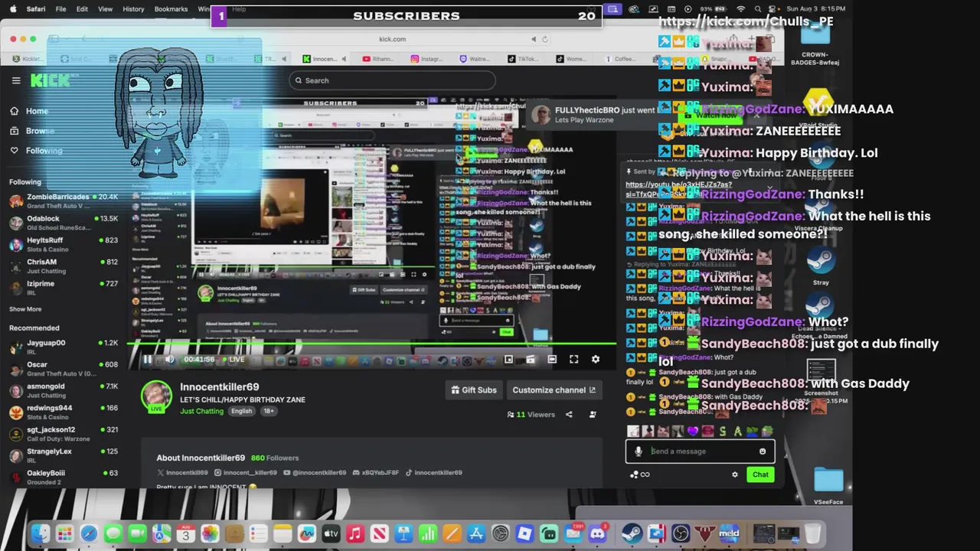The height and width of the screenshot is (551, 980).
Task: Click the Send a message box
Action: 699,452
